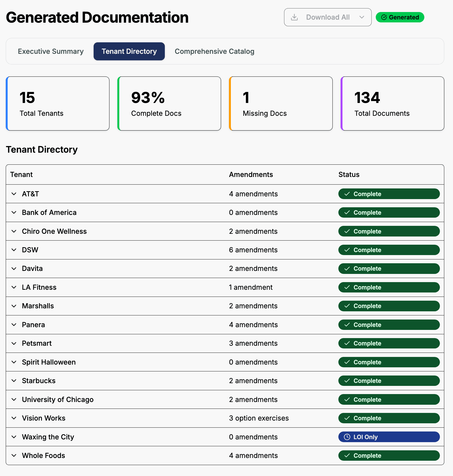
Task: Click the checkmark in Whole Foods' Complete status
Action: (347, 456)
